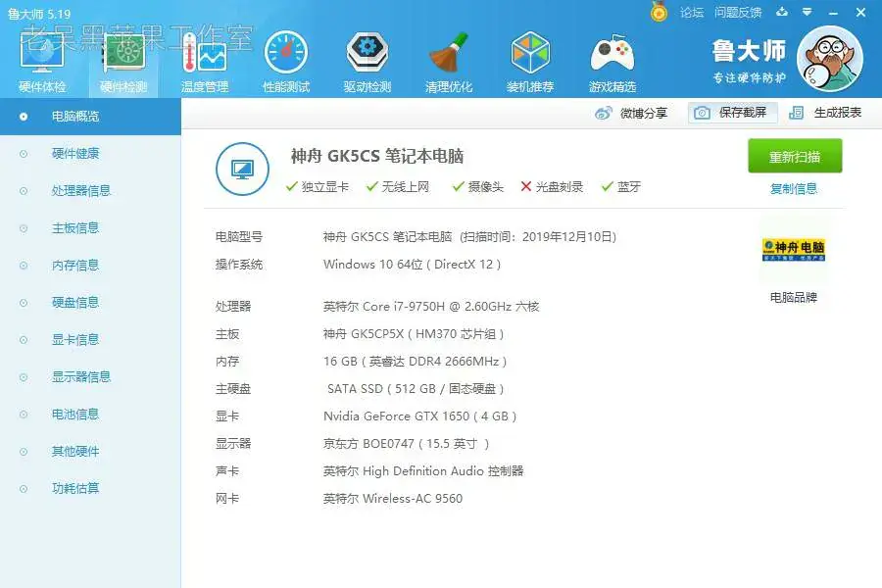
Task: Click the 京东方 BOE0747 display value
Action: point(406,444)
